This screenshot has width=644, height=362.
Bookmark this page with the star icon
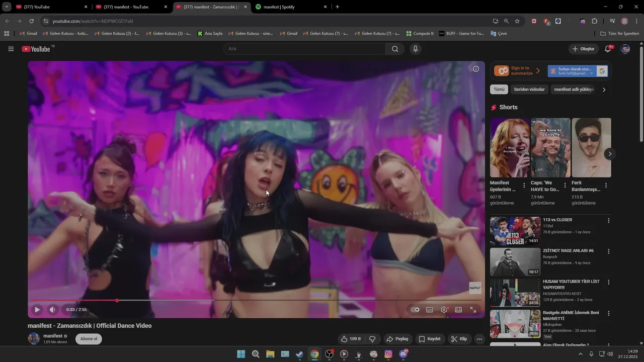517,21
